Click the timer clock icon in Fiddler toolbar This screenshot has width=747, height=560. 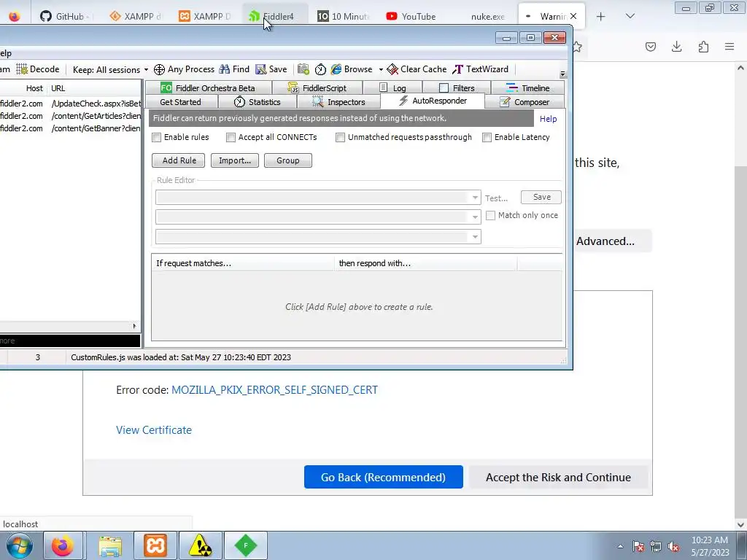(320, 69)
